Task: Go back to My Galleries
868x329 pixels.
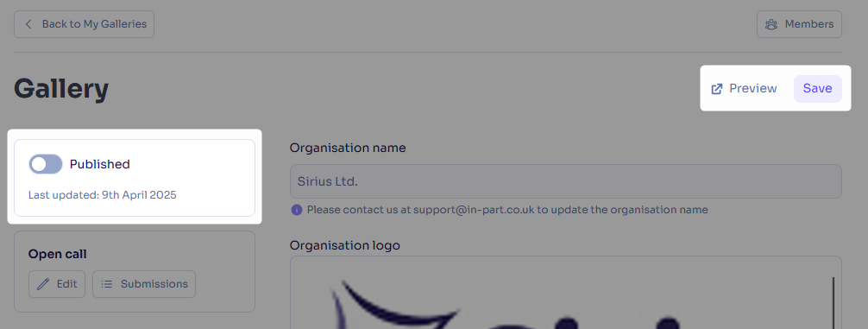Action: [x=85, y=24]
